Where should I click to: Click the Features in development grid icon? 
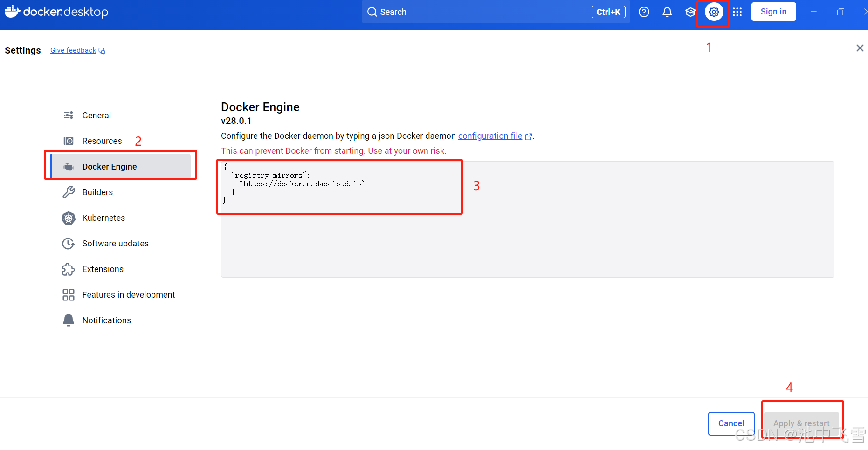click(x=69, y=295)
